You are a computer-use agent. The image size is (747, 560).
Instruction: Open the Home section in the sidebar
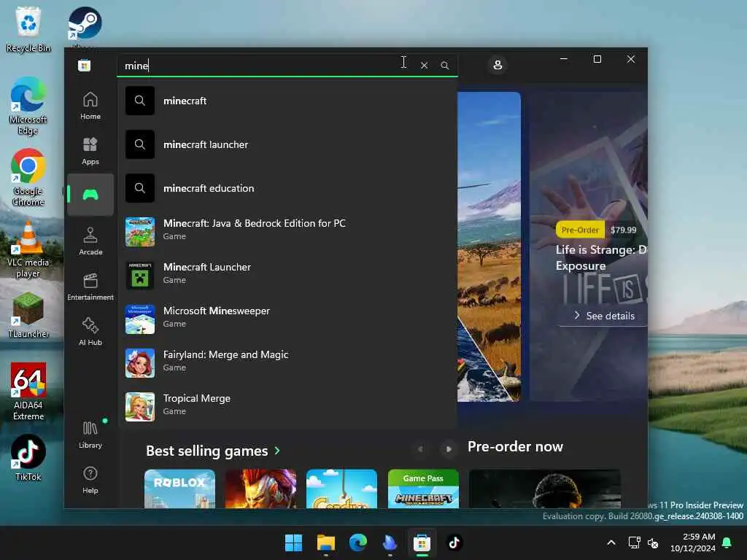click(90, 106)
